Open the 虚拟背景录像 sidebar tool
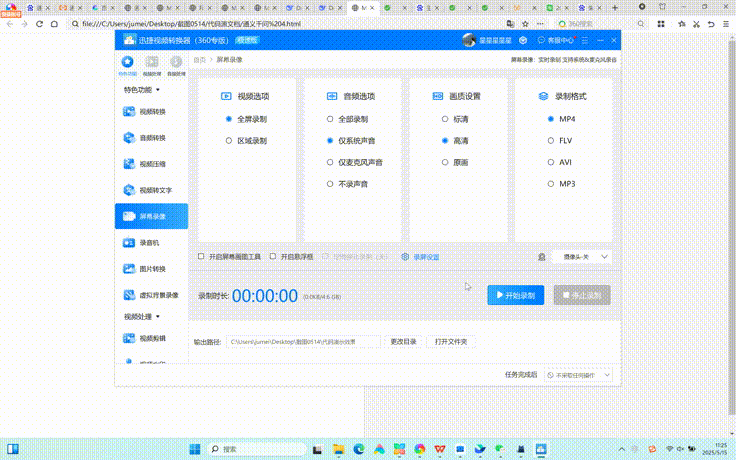 click(x=151, y=295)
